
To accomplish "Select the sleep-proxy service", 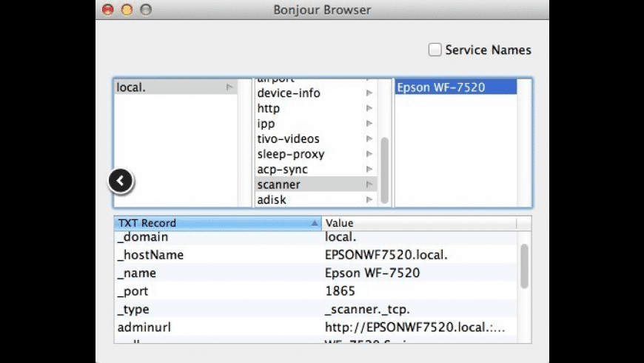I will pyautogui.click(x=315, y=154).
